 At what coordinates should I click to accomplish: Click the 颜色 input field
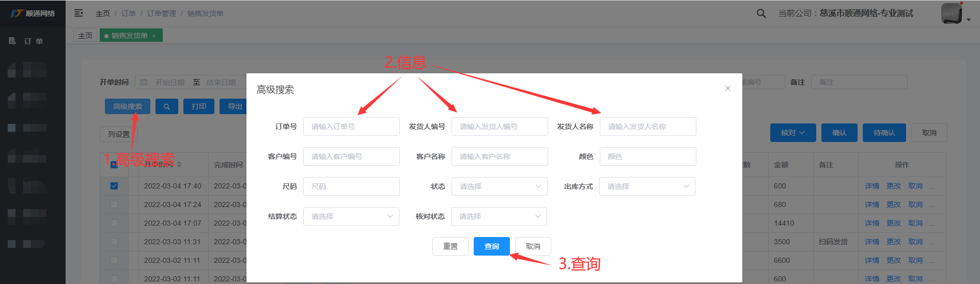point(647,156)
